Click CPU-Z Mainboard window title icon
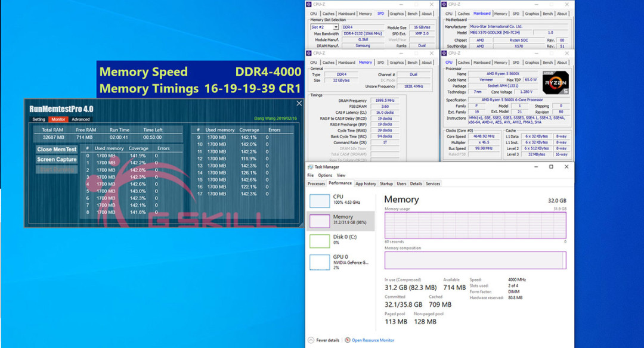Image resolution: width=644 pixels, height=348 pixels. click(x=444, y=4)
